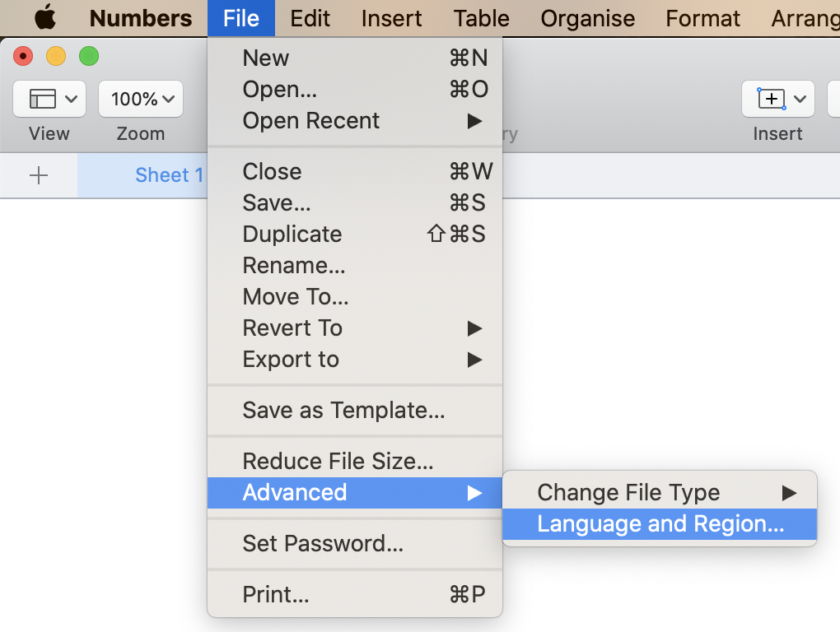Click the View sidebar icon button
Screen dimensions: 840x632
54,99
